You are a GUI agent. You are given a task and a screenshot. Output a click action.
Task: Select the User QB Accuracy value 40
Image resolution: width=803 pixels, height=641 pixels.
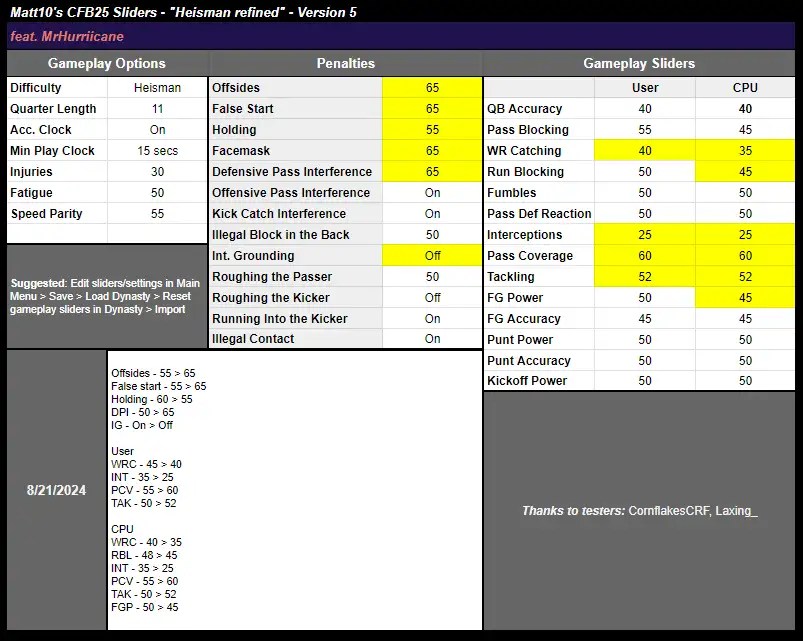645,109
